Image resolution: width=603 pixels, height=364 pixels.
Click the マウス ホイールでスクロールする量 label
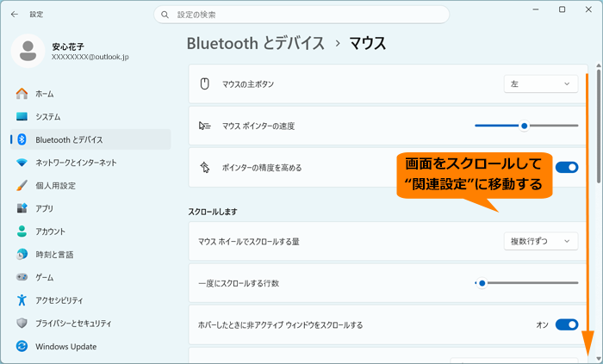point(248,242)
